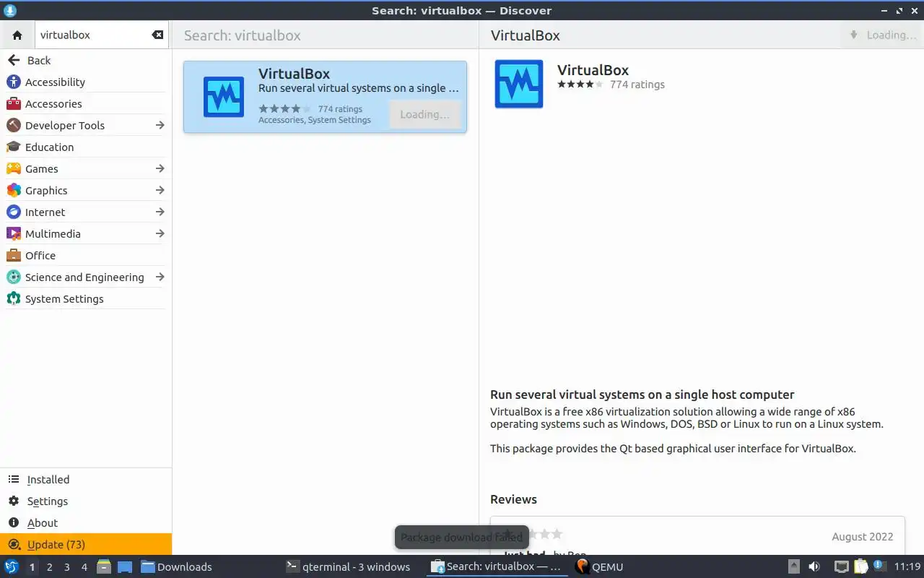Click the Home icon beside the search box
924x578 pixels.
click(17, 35)
